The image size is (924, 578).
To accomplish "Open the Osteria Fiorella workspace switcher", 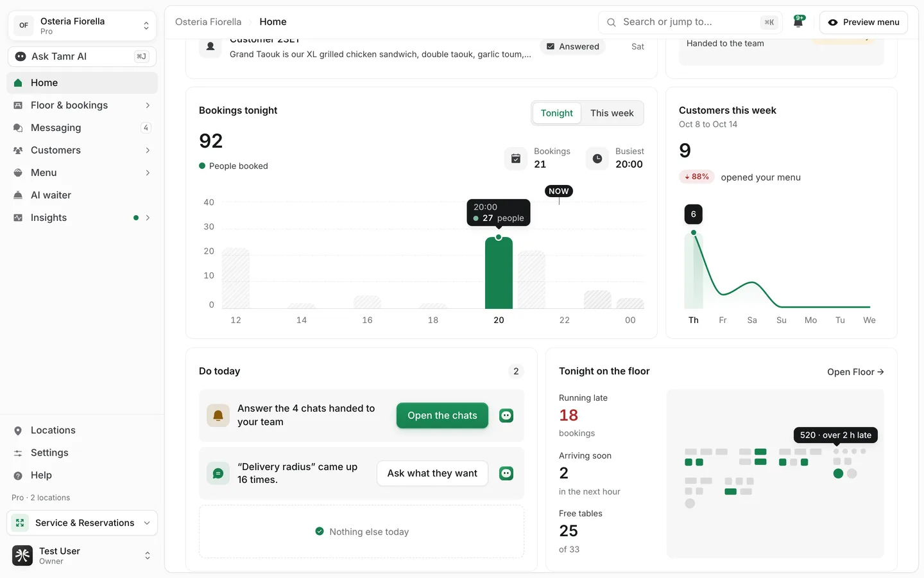I will pos(82,26).
